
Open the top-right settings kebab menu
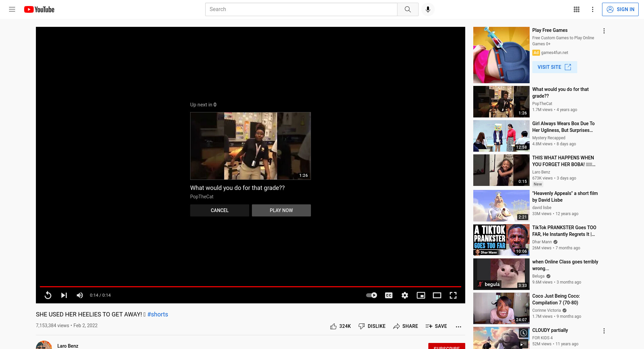click(x=593, y=9)
